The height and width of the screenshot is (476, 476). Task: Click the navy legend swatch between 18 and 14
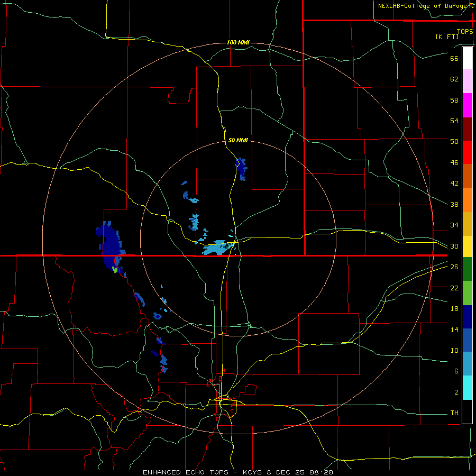(x=467, y=317)
